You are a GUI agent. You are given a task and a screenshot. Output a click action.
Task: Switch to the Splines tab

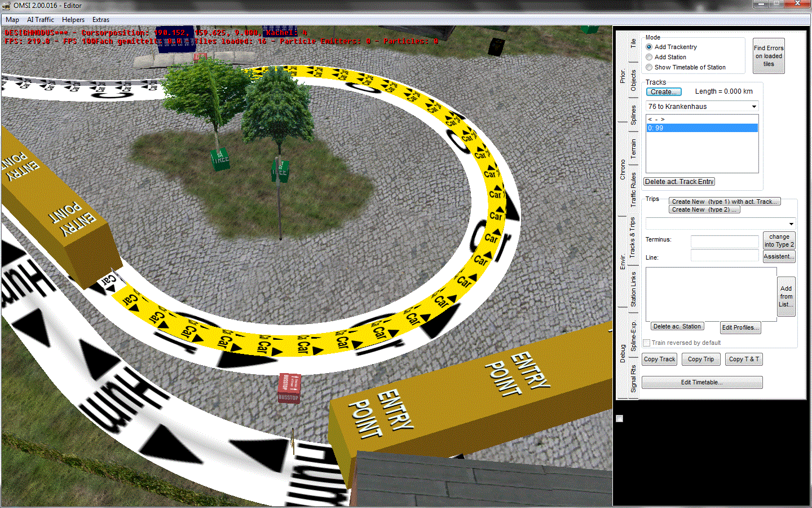633,115
